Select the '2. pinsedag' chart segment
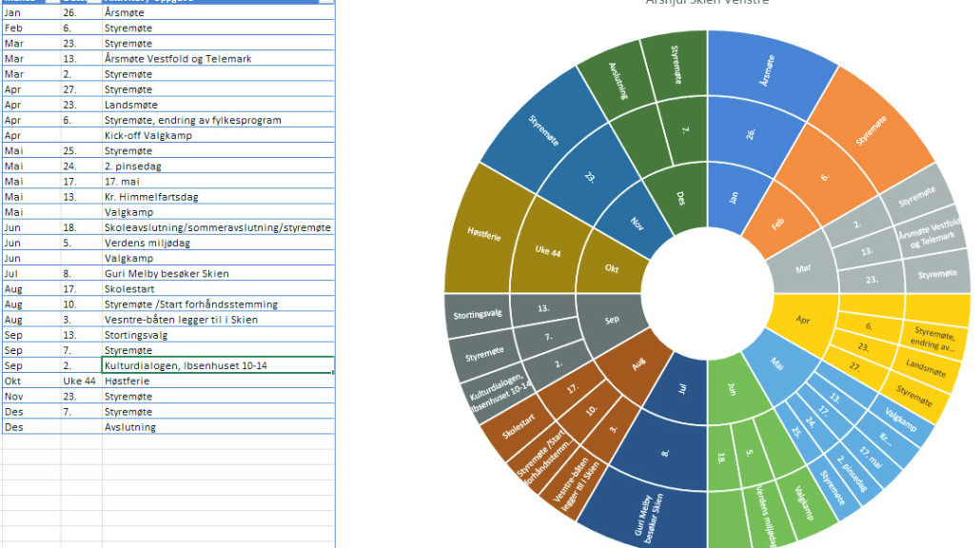Screen dimensions: 980x548 pos(853,473)
